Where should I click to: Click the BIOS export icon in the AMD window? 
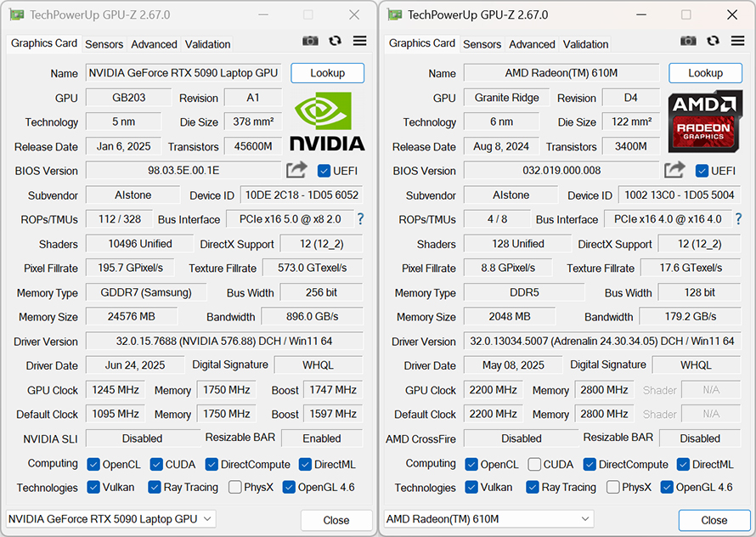674,171
